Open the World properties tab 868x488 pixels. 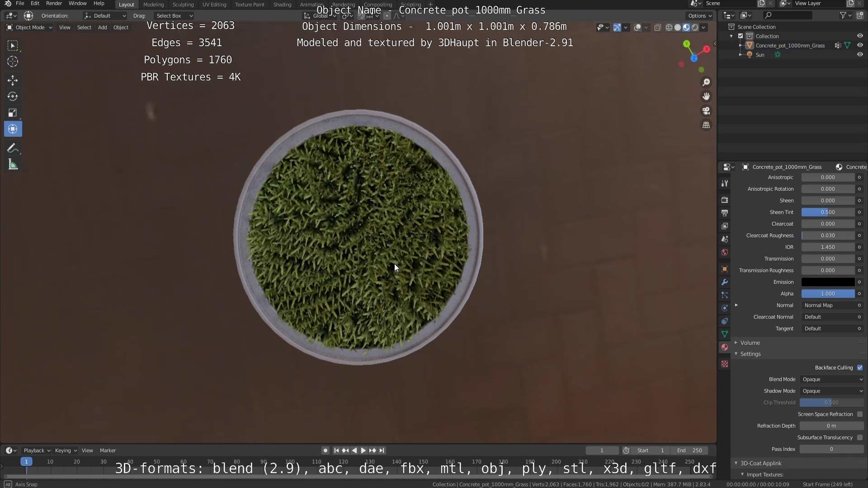[725, 252]
